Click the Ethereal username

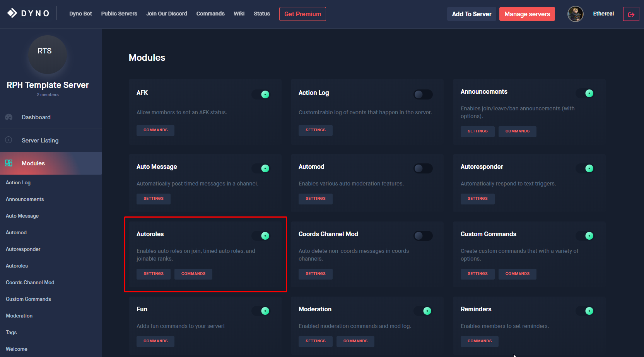(x=603, y=14)
